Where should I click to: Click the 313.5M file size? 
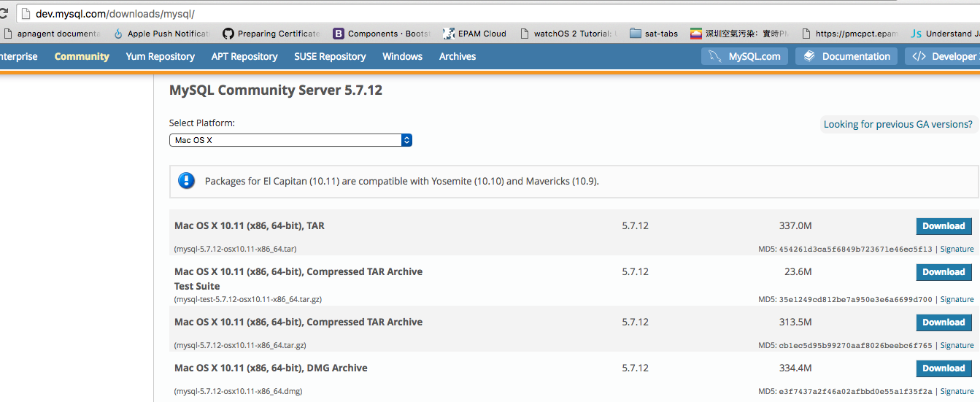795,322
